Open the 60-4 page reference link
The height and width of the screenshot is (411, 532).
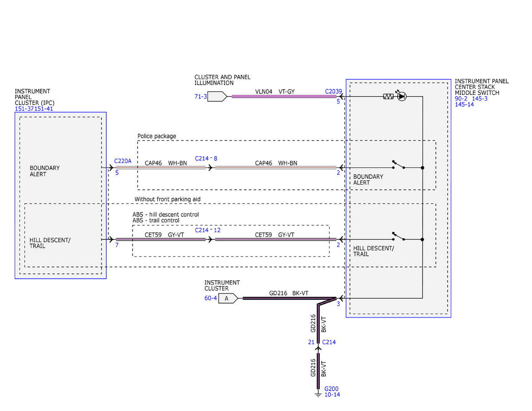point(211,298)
